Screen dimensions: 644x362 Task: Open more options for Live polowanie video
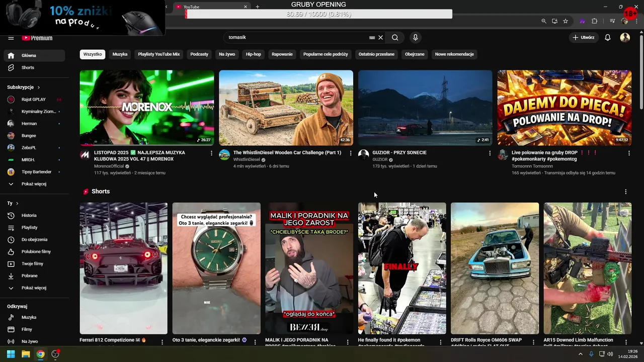click(x=629, y=153)
